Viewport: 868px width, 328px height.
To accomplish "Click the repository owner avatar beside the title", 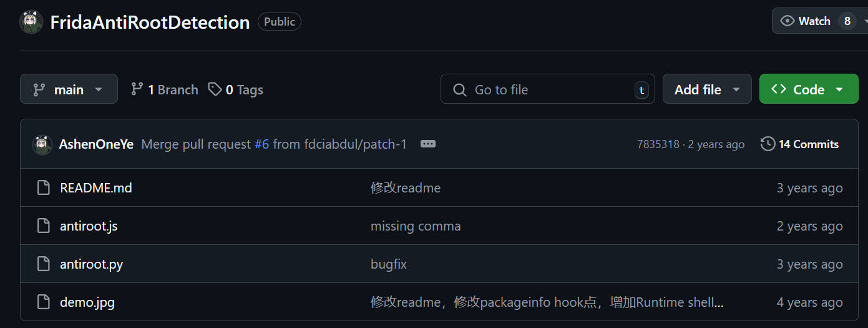I will (x=31, y=22).
